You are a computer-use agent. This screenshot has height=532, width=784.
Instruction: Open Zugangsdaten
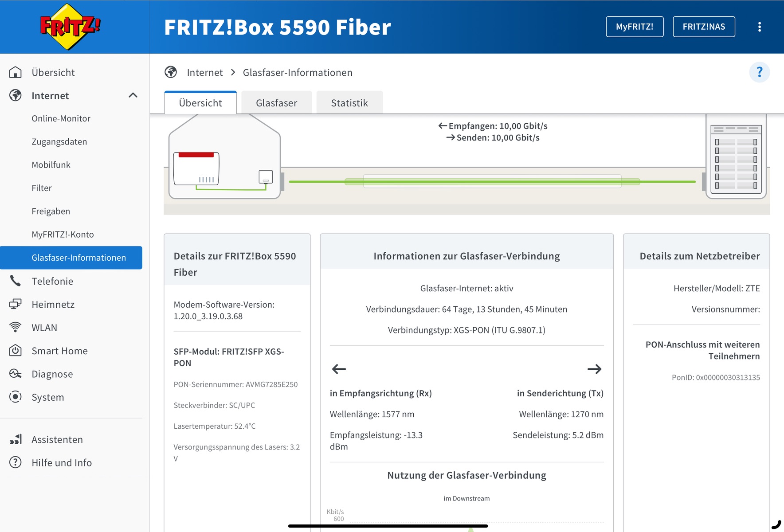pos(59,142)
